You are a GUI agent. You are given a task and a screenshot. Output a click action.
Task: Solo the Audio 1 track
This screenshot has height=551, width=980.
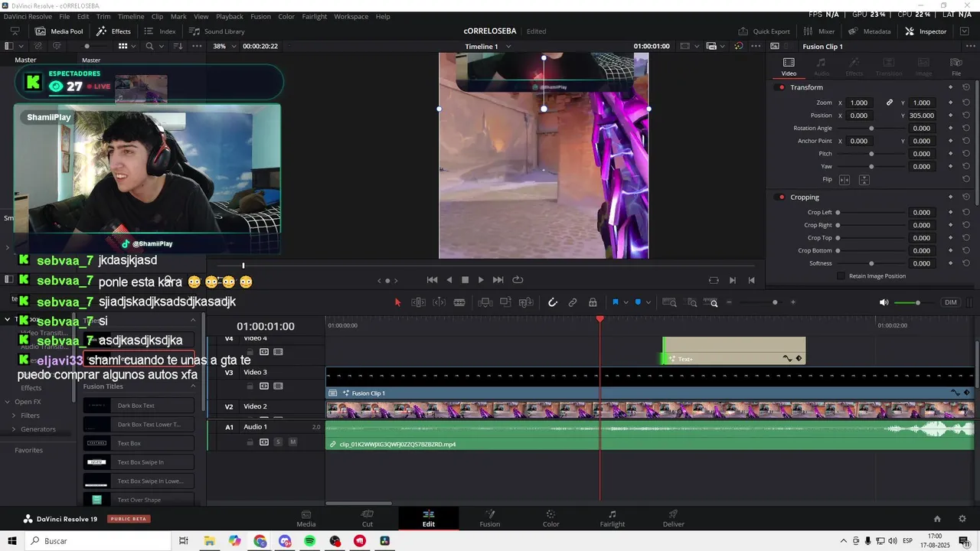tap(279, 442)
